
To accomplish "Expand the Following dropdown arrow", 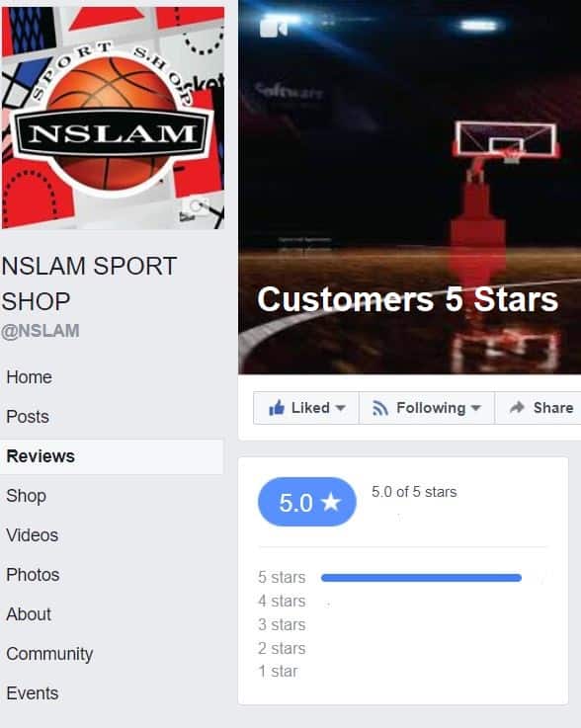I will (475, 408).
